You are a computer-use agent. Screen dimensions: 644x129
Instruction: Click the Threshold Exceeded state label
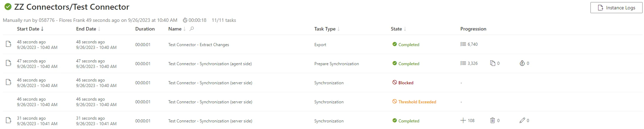[x=417, y=102]
